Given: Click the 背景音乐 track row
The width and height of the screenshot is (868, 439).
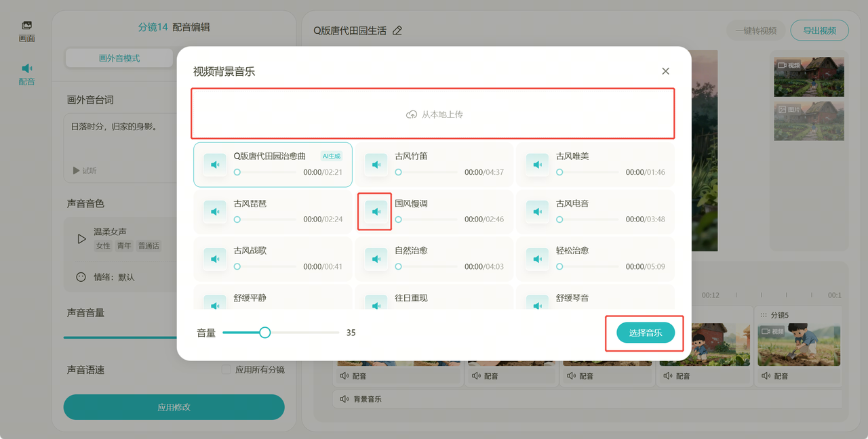Looking at the screenshot, I should pyautogui.click(x=587, y=399).
